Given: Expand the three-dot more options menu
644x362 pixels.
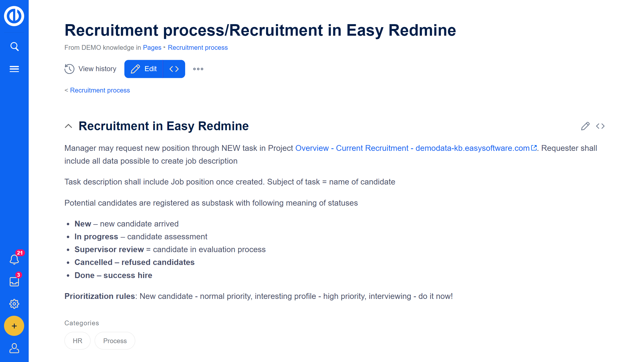Looking at the screenshot, I should point(198,69).
